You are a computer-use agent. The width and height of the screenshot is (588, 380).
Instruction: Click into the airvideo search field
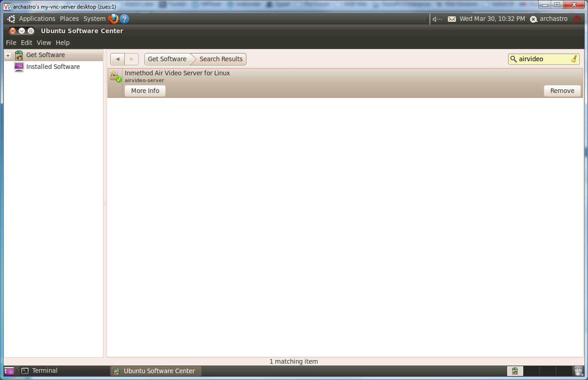(542, 59)
